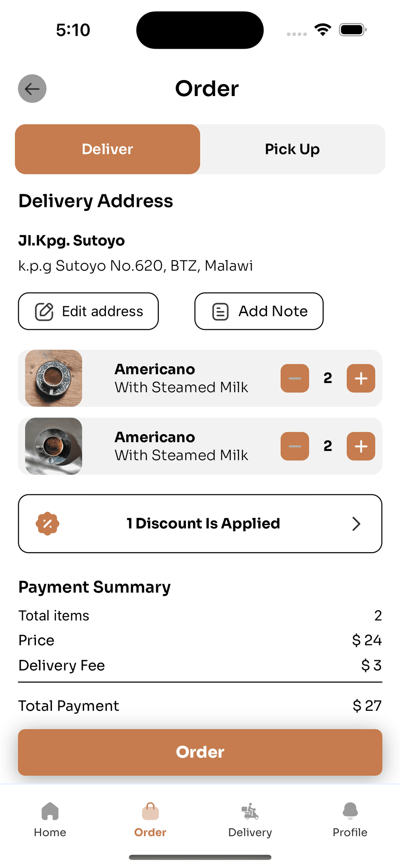This screenshot has height=868, width=400.
Task: Tap the back arrow icon
Action: tap(32, 89)
